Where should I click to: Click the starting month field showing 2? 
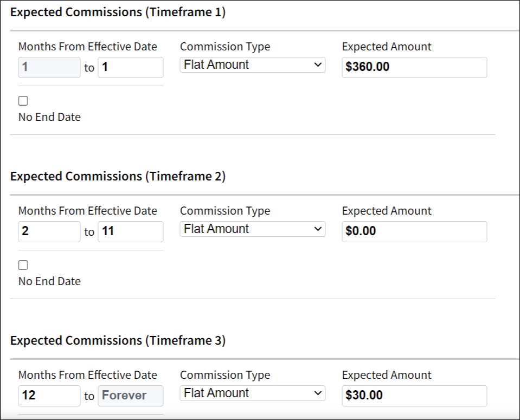pyautogui.click(x=49, y=231)
